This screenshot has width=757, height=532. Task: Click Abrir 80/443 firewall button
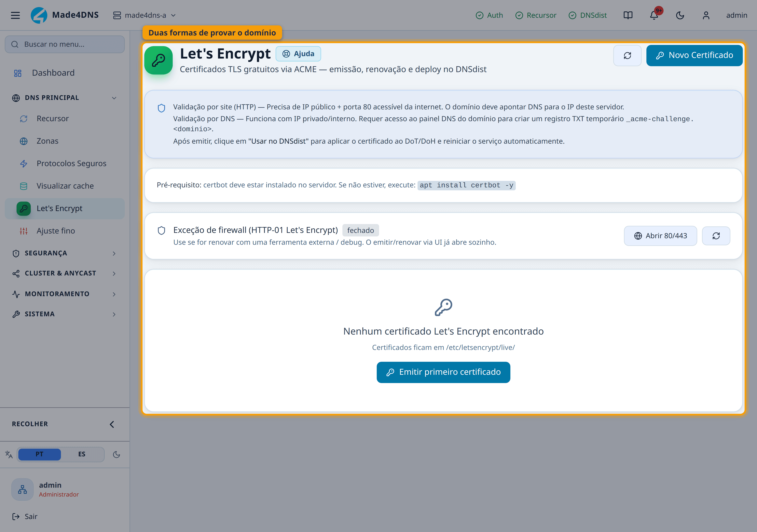660,236
